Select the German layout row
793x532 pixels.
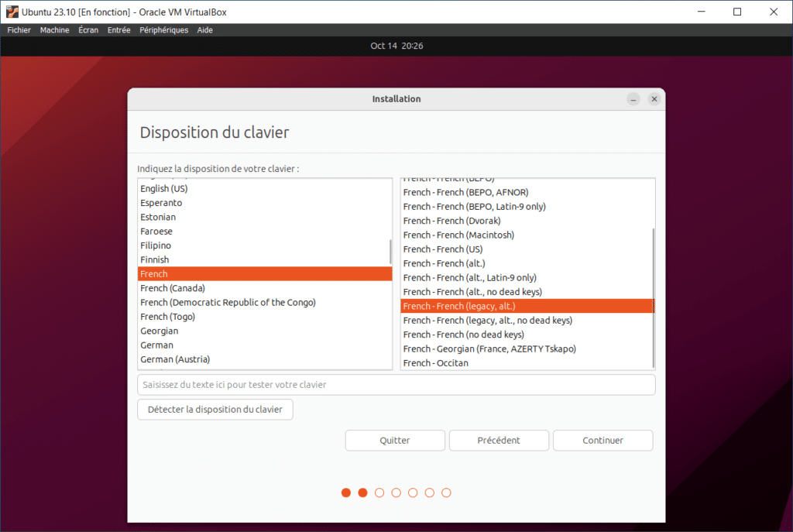tap(265, 345)
